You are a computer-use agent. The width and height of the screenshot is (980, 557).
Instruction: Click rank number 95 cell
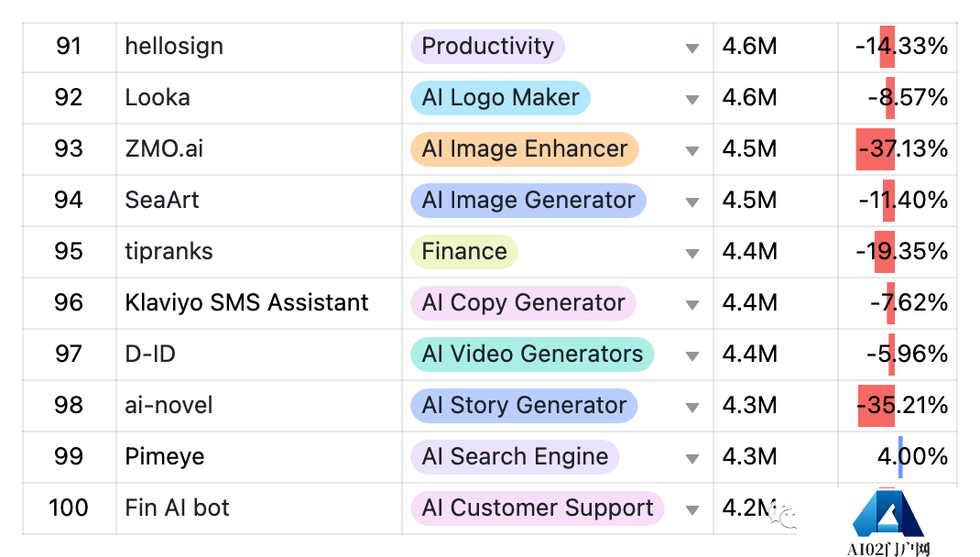tap(69, 252)
